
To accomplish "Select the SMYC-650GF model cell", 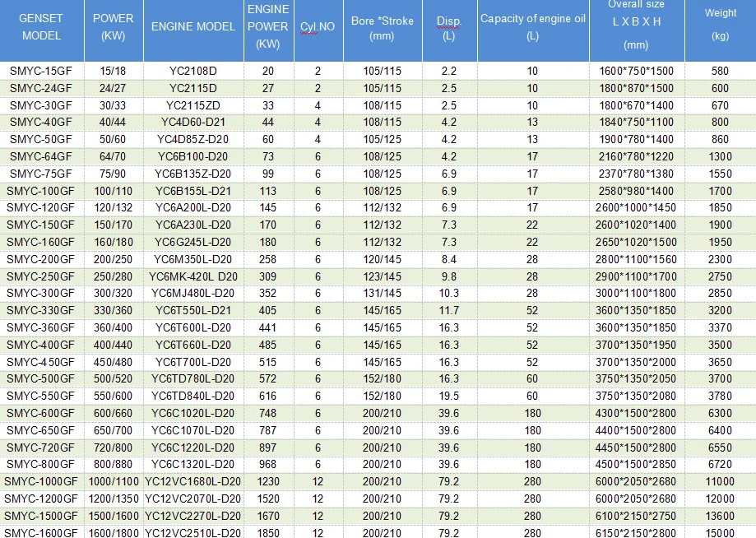I will [x=41, y=430].
